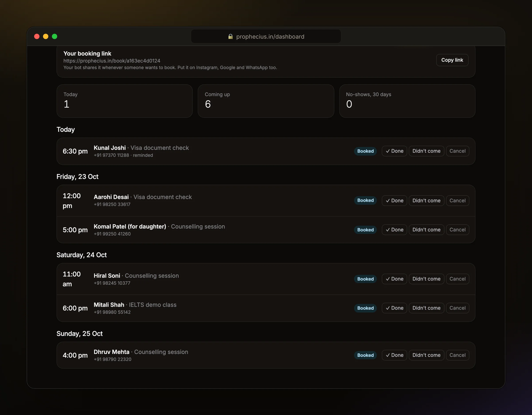Cancel Aarohi Desai's booking
Screen dimensions: 532x415
[x=458, y=200]
